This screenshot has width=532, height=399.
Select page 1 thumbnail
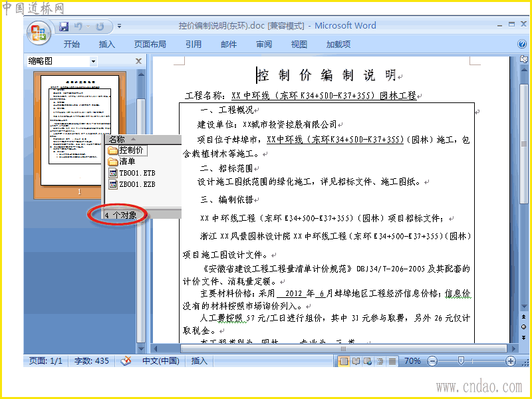[80, 130]
